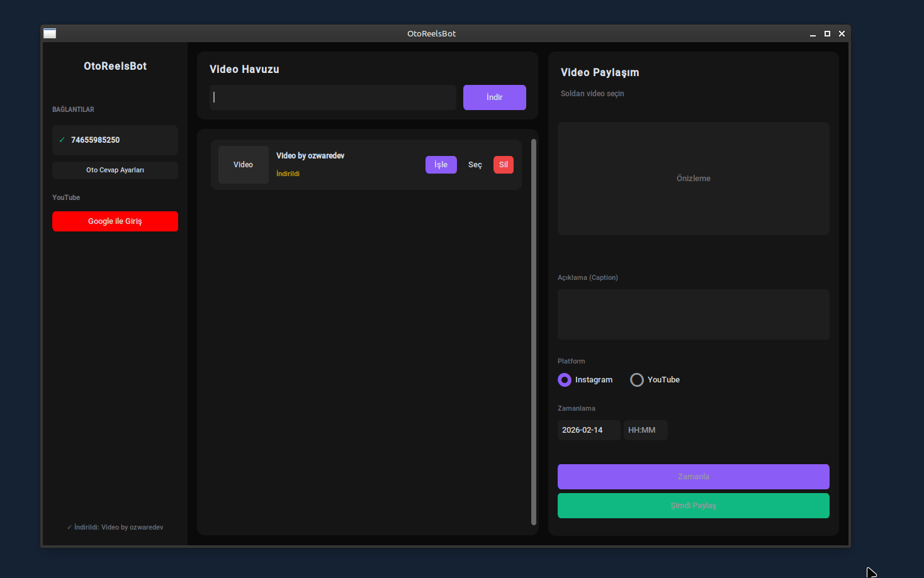
Task: Select the Instagram platform radio button
Action: tap(565, 380)
